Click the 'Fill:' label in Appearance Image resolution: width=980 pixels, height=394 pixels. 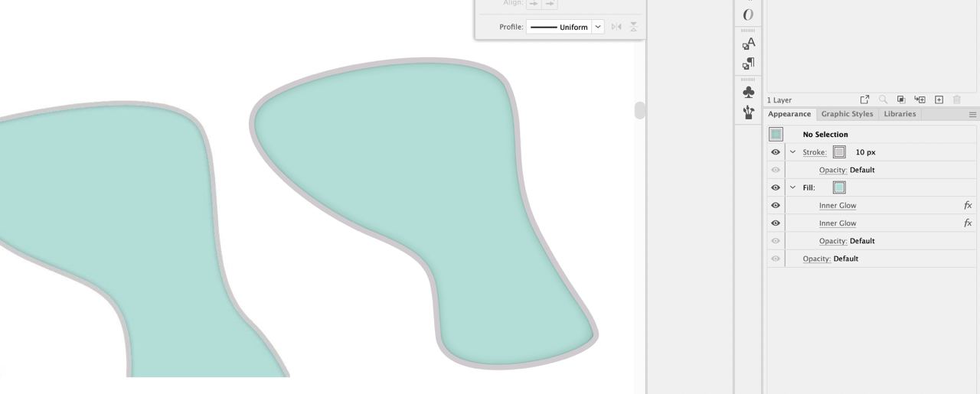808,187
